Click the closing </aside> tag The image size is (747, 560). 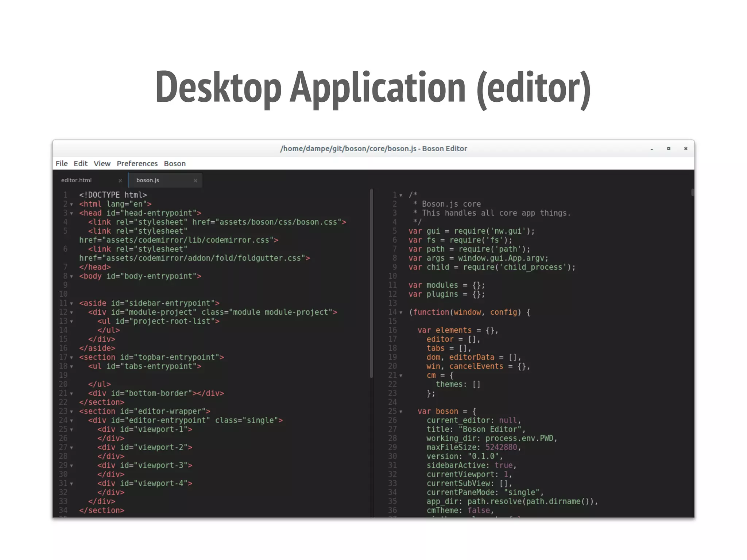coord(97,348)
